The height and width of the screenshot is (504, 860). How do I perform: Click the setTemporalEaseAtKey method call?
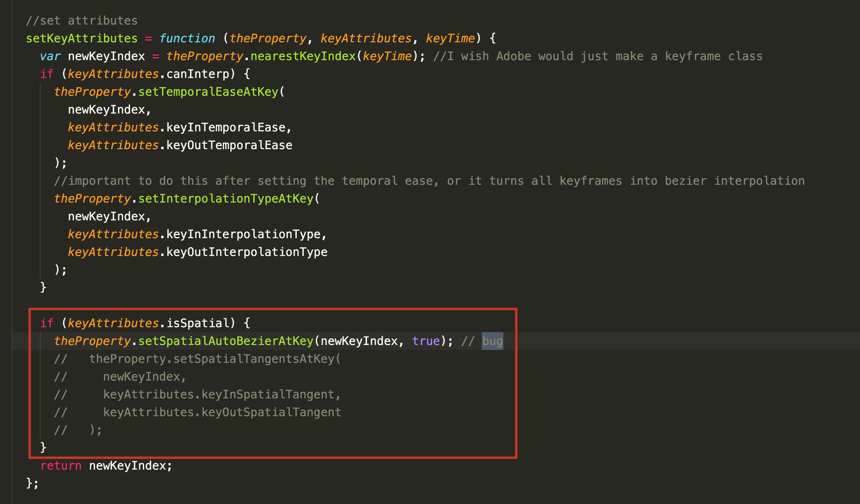click(208, 92)
